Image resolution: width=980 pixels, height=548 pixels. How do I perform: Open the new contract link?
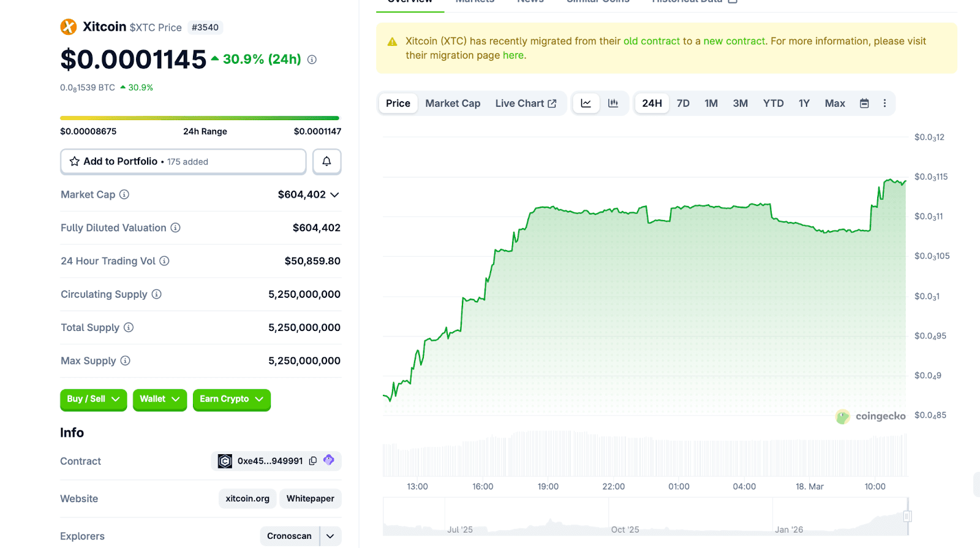pos(734,41)
